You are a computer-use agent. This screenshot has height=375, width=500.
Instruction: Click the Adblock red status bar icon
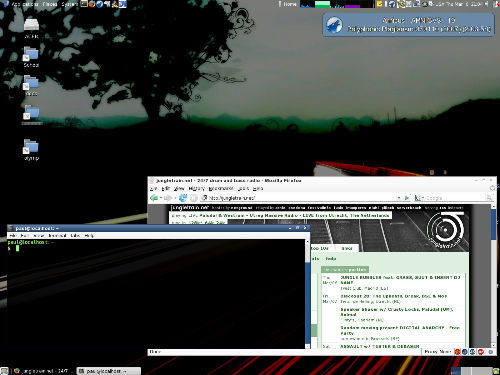point(481,352)
